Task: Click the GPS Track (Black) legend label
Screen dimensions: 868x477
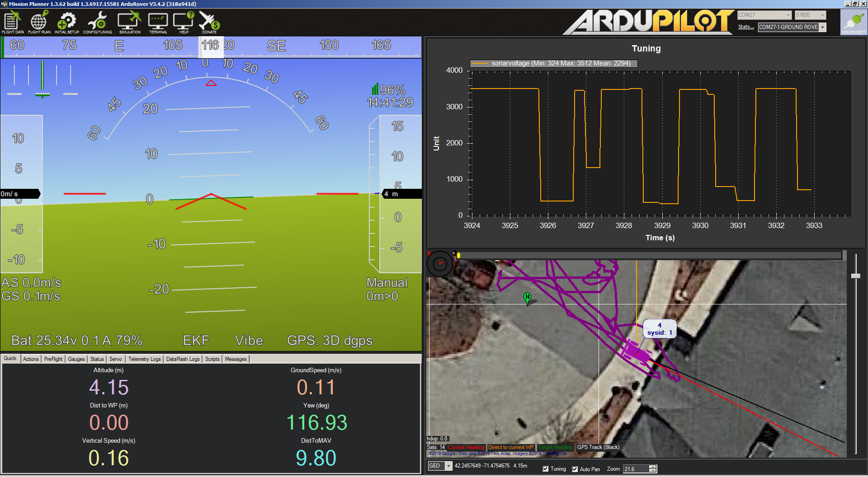Action: pos(598,447)
